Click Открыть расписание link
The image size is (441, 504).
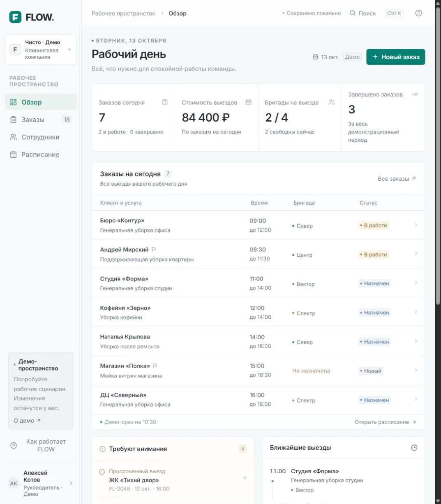pyautogui.click(x=386, y=422)
